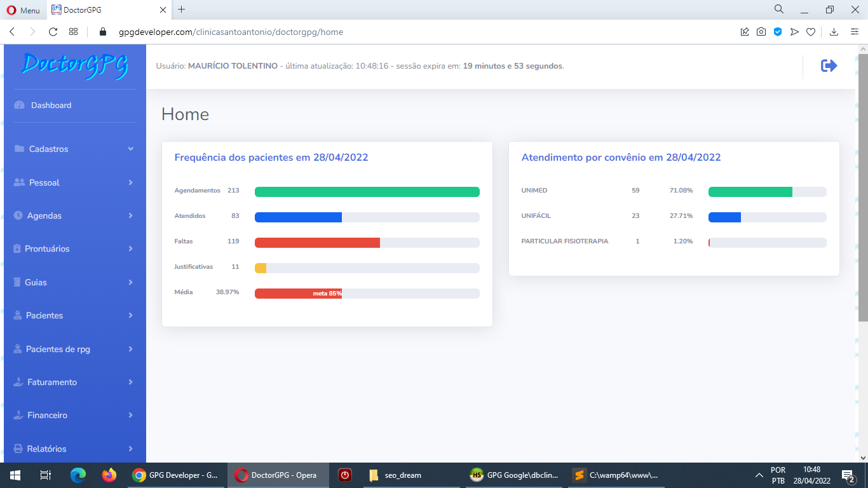
Task: Click the Pacientes person icon
Action: [x=18, y=315]
